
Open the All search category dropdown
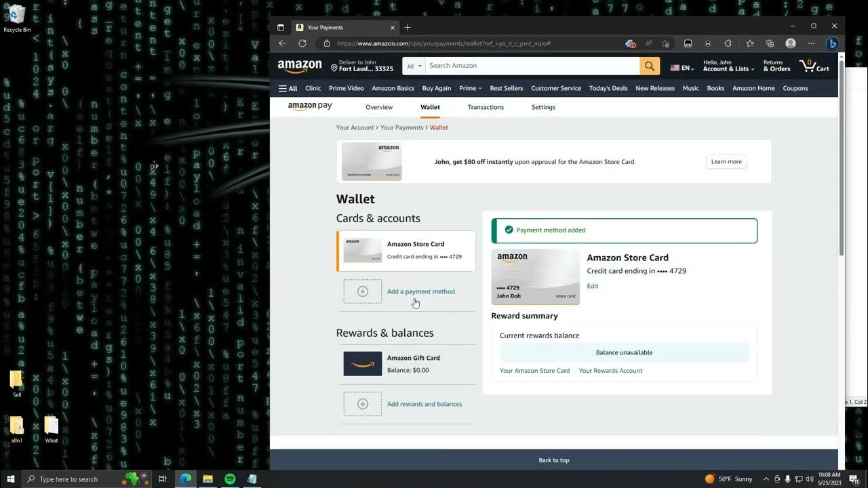(x=414, y=66)
